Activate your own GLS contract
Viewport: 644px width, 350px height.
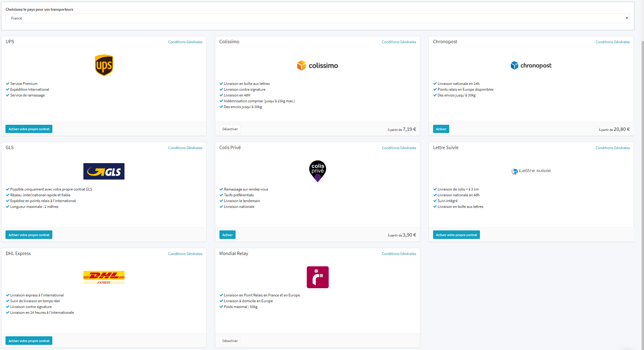(29, 235)
